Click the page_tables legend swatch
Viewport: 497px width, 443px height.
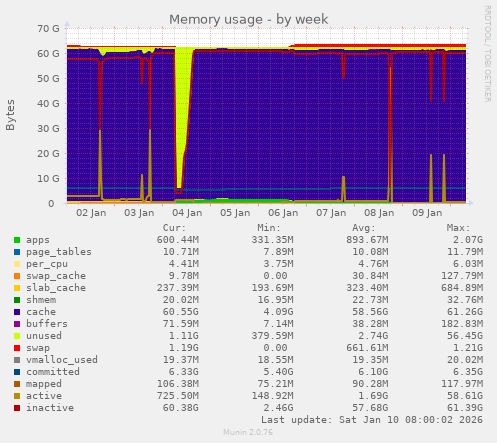pos(17,252)
